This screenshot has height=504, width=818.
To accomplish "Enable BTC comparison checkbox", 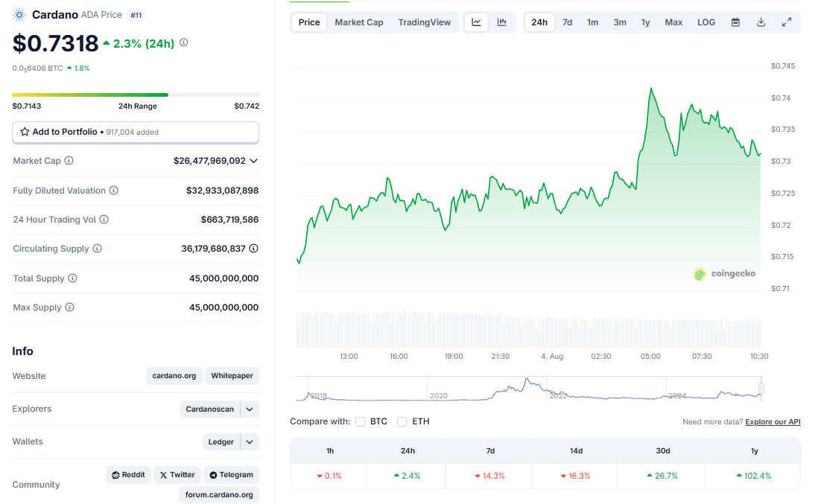I will tap(360, 421).
